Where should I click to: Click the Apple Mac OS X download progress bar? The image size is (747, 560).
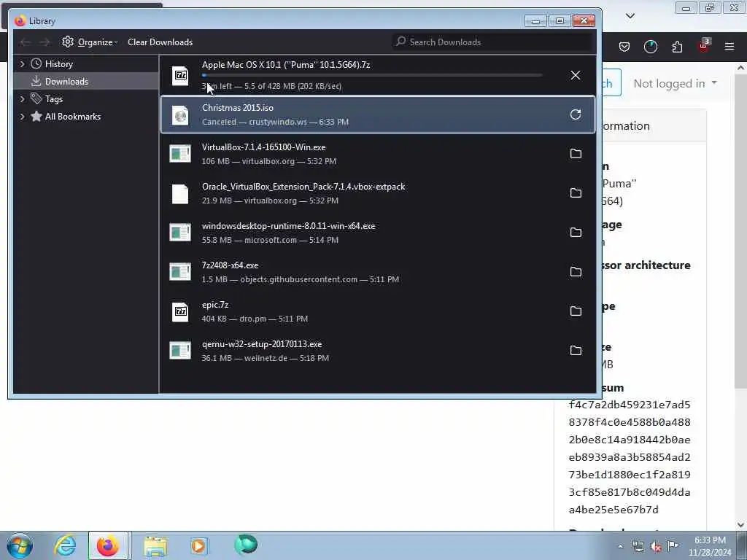[372, 75]
